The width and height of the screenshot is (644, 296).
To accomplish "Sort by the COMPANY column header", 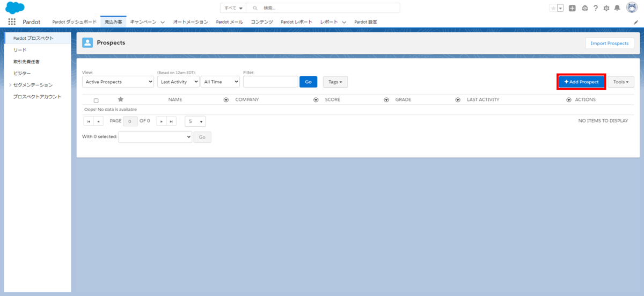I will (x=247, y=99).
